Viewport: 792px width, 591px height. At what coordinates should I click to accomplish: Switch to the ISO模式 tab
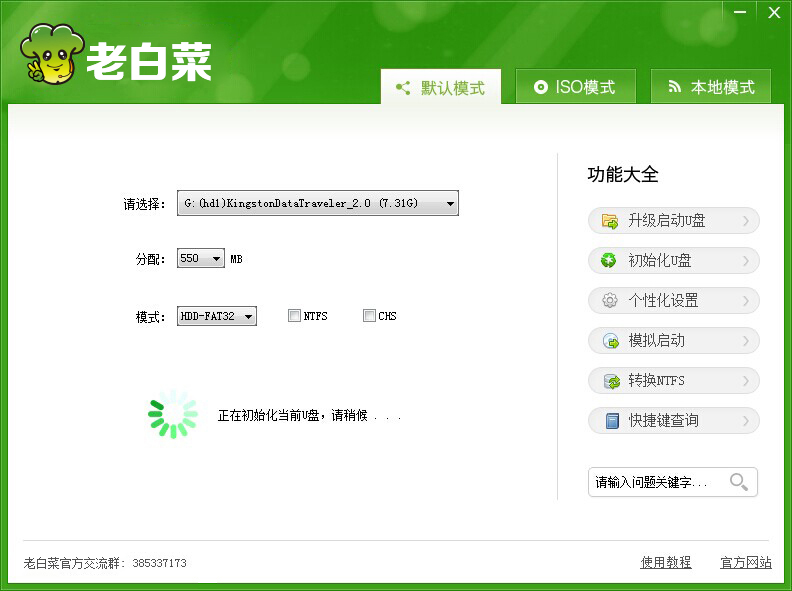[575, 87]
